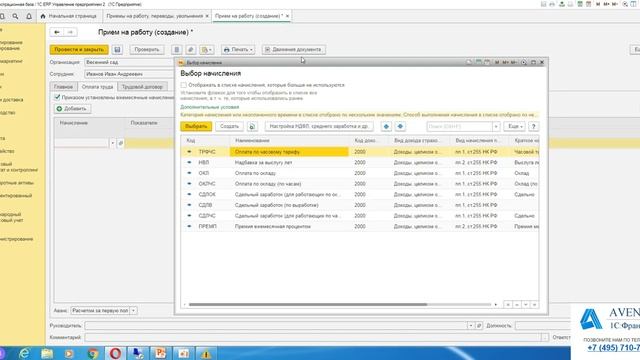Click Код column header
This screenshot has height=360, width=640.
tap(206, 140)
